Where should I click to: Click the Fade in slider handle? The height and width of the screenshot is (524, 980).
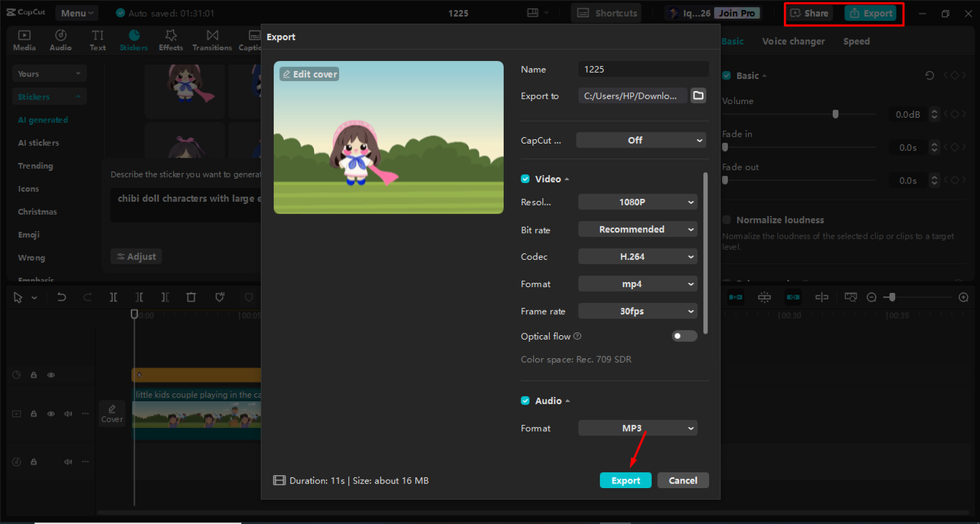tap(725, 148)
